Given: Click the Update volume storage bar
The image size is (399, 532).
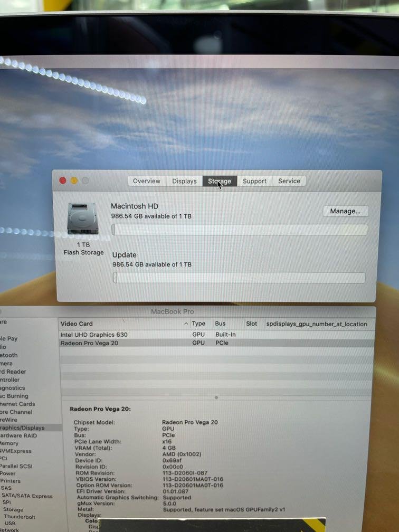Looking at the screenshot, I should coord(239,278).
